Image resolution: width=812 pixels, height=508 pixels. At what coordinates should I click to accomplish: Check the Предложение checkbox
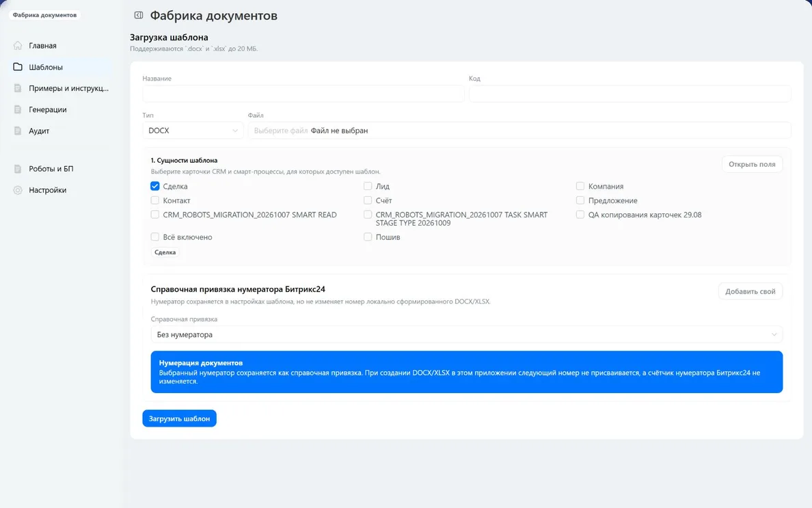580,200
